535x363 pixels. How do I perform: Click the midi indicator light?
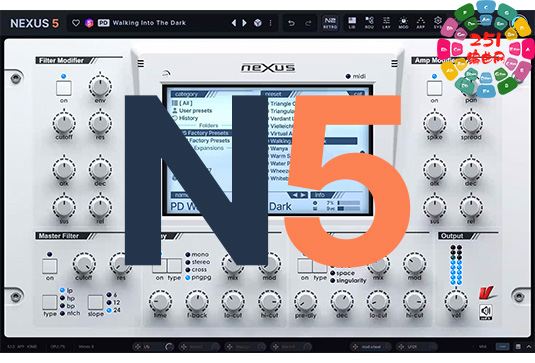pos(348,76)
